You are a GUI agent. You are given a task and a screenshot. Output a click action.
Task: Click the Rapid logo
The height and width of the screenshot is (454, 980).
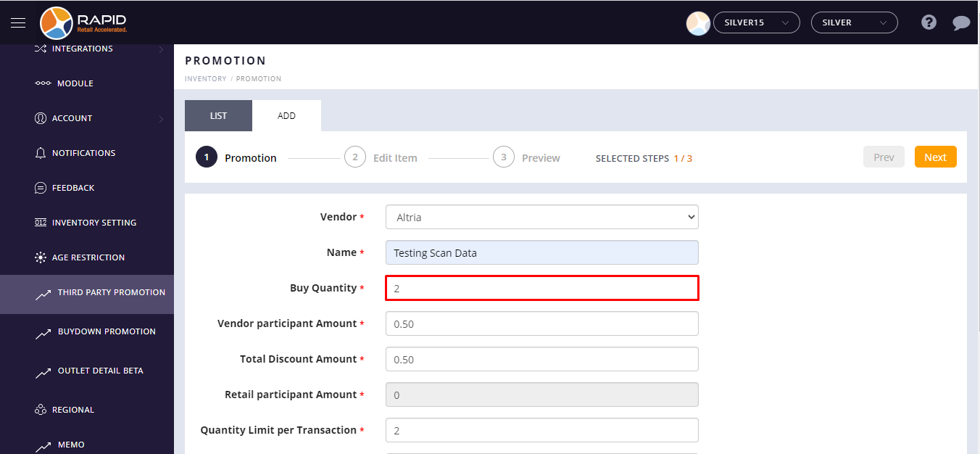click(x=83, y=22)
